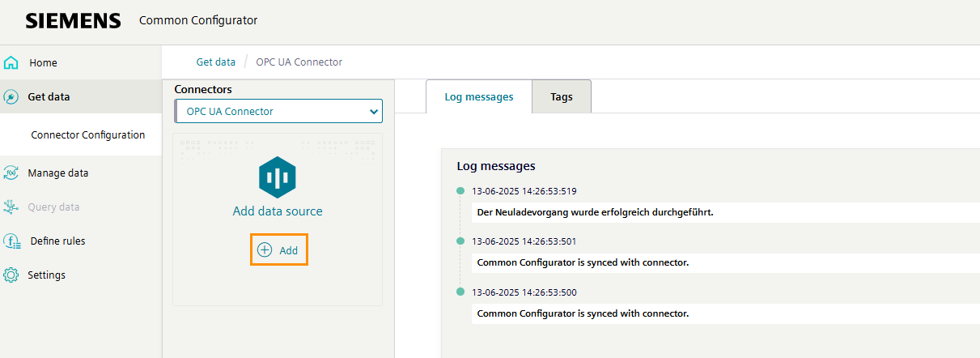Click the Common Configurator title
The width and height of the screenshot is (980, 358).
[199, 20]
